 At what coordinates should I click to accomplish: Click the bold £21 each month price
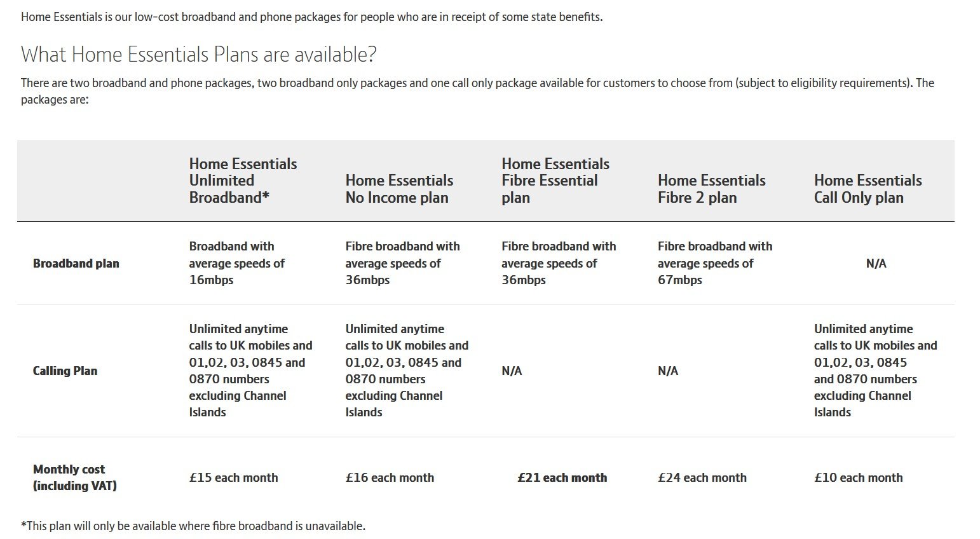(562, 477)
